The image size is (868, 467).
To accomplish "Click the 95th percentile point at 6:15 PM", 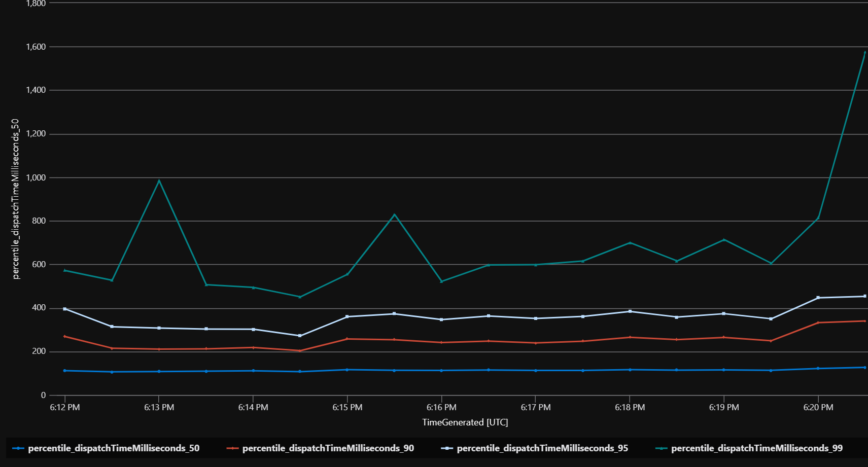I will pyautogui.click(x=347, y=316).
